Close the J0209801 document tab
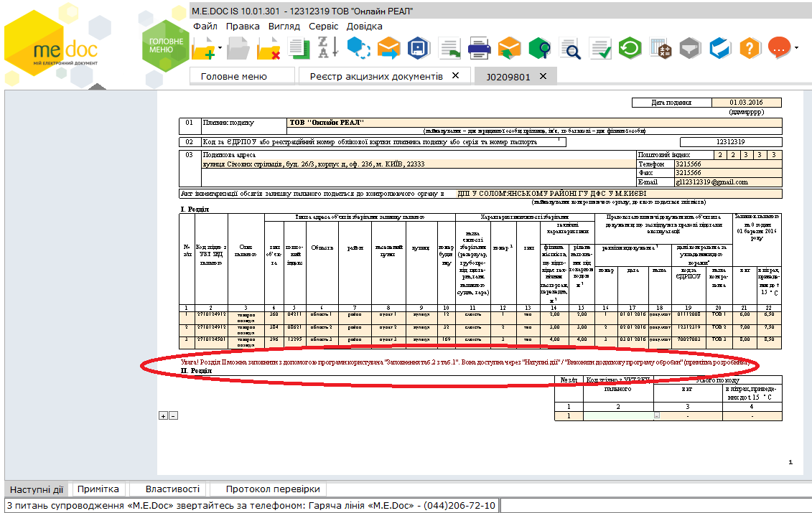The width and height of the screenshot is (812, 513). pos(543,76)
